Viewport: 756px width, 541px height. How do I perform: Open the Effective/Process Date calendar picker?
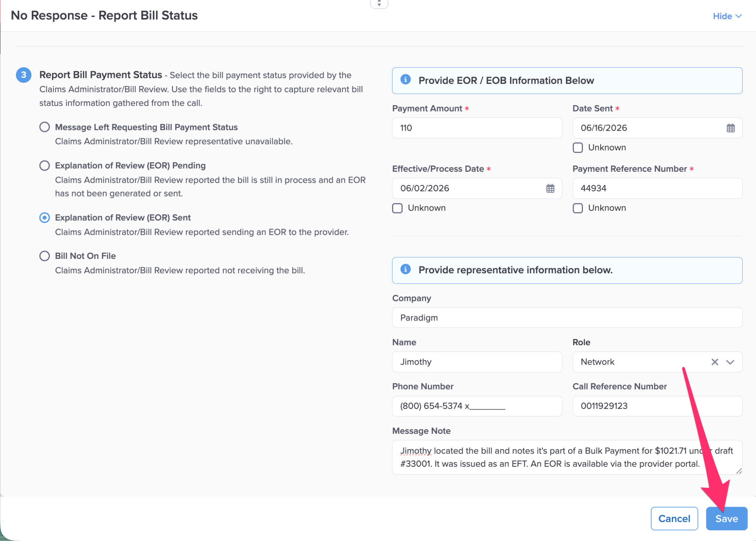click(x=550, y=188)
